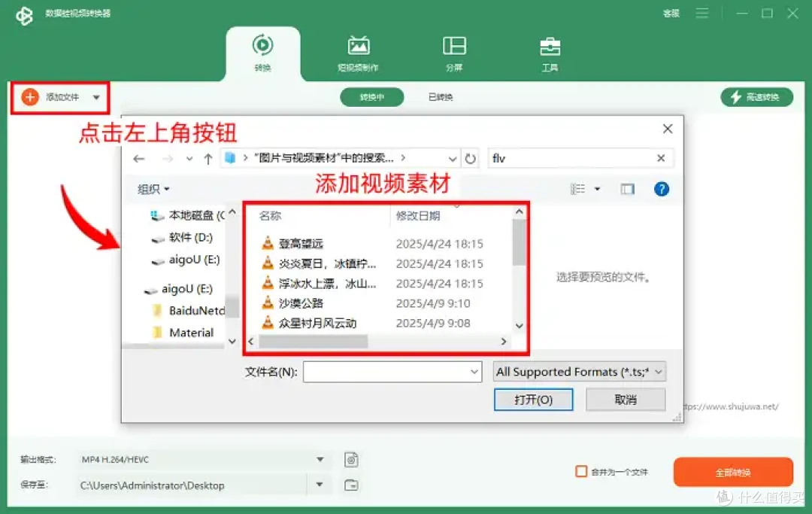Open the 输出格式 MP4 dropdown
Viewport: 812px width, 514px height.
coord(320,460)
